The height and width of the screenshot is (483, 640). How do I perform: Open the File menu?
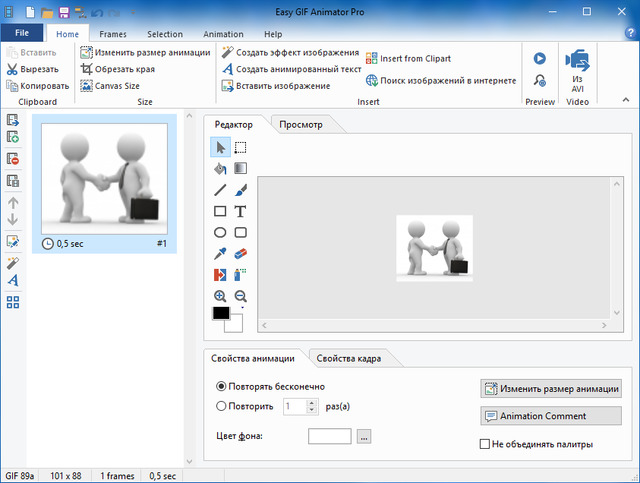tap(21, 34)
